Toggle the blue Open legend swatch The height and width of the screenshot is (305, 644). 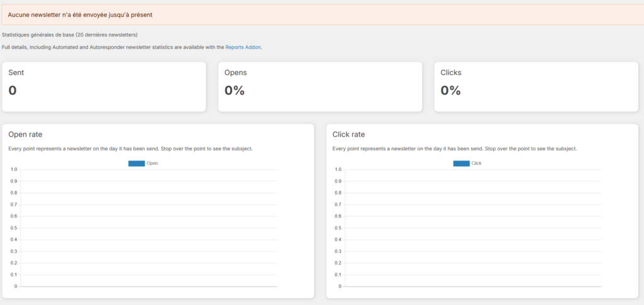point(136,164)
